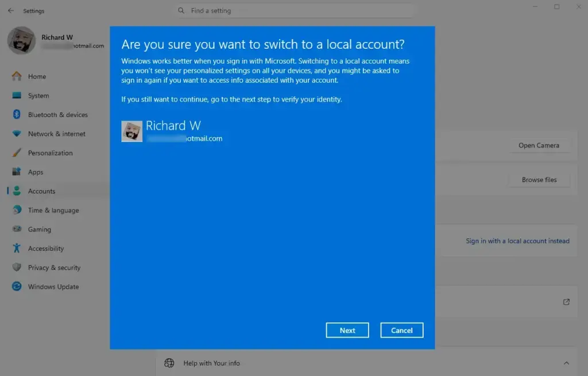Maximize the Settings window

(557, 7)
